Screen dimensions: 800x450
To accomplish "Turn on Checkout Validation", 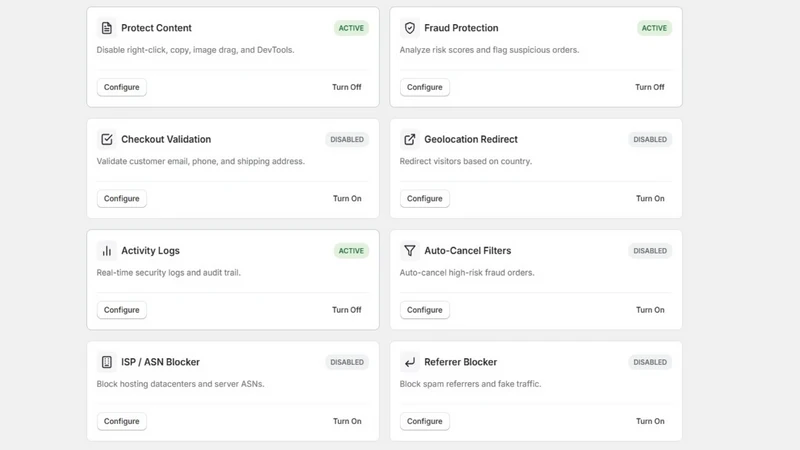I will click(x=347, y=198).
